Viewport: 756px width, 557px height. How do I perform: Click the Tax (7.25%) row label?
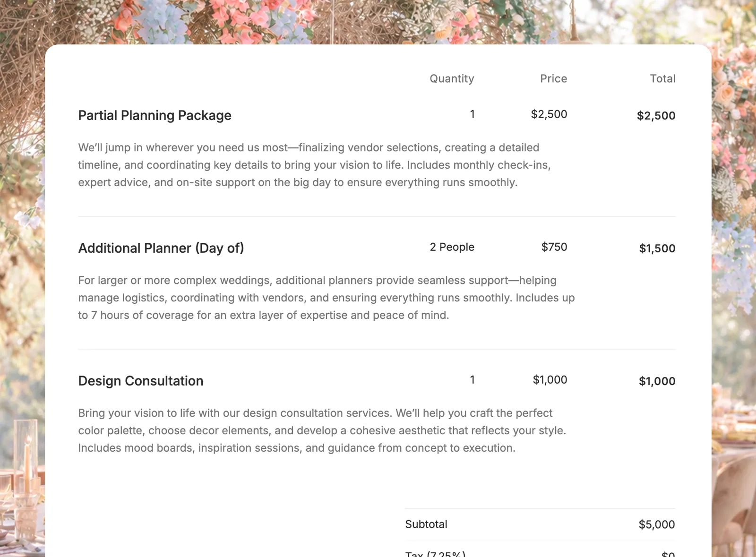(436, 554)
